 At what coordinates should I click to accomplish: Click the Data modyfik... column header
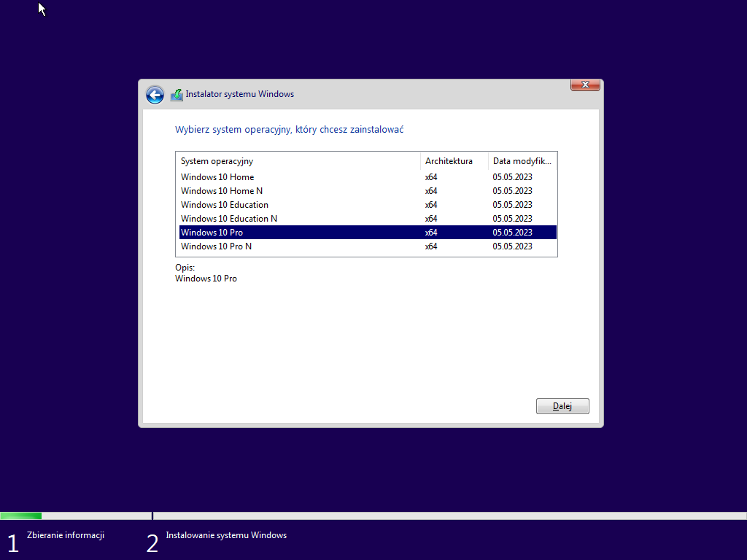pos(522,161)
